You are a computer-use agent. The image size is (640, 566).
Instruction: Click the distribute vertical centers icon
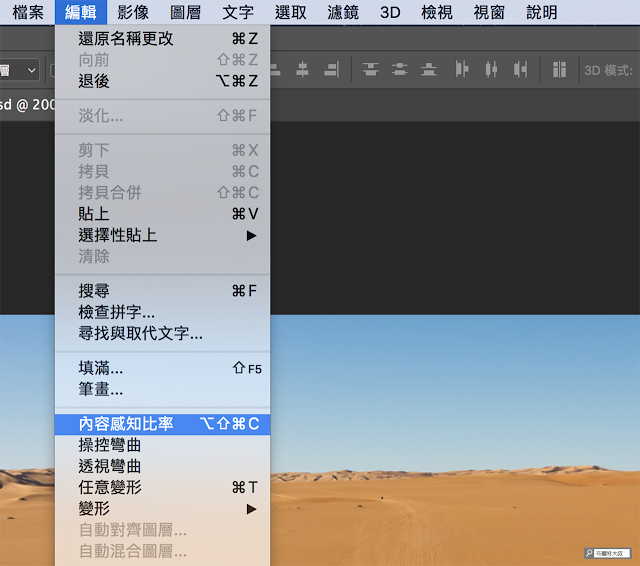tap(400, 70)
